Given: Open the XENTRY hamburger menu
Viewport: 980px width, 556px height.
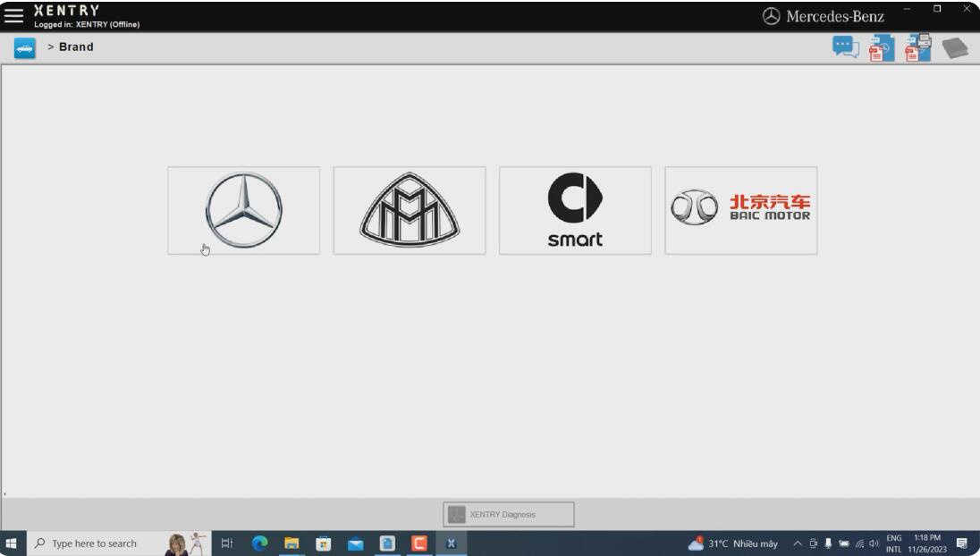Looking at the screenshot, I should point(13,15).
